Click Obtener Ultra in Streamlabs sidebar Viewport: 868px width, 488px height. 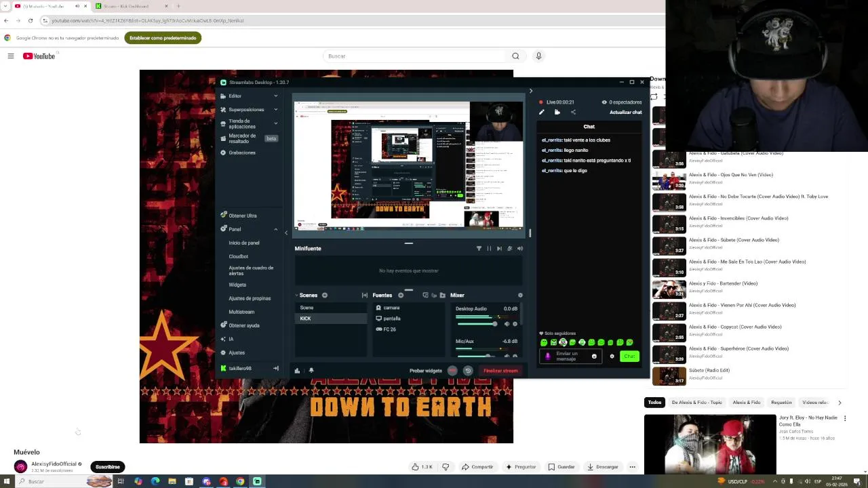[242, 216]
